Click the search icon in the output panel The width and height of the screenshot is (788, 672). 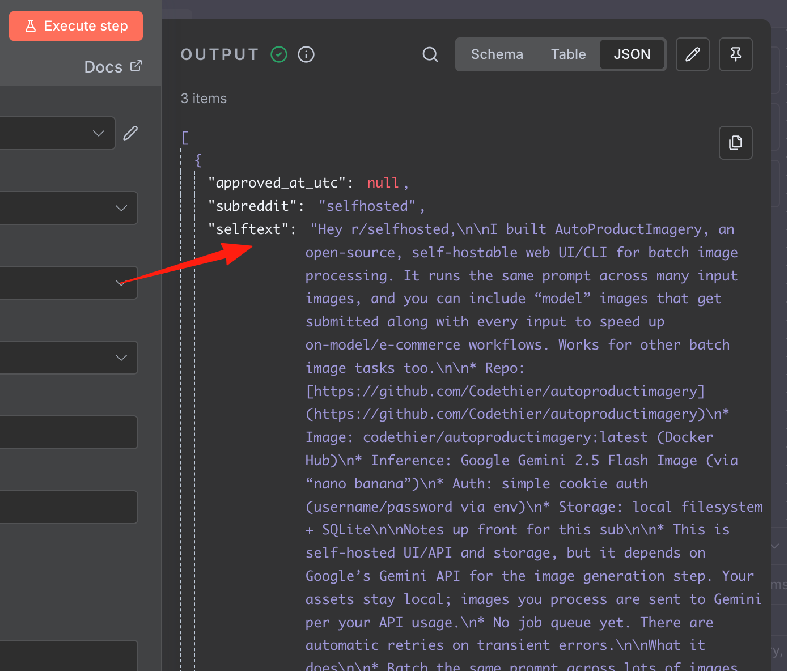(x=430, y=54)
